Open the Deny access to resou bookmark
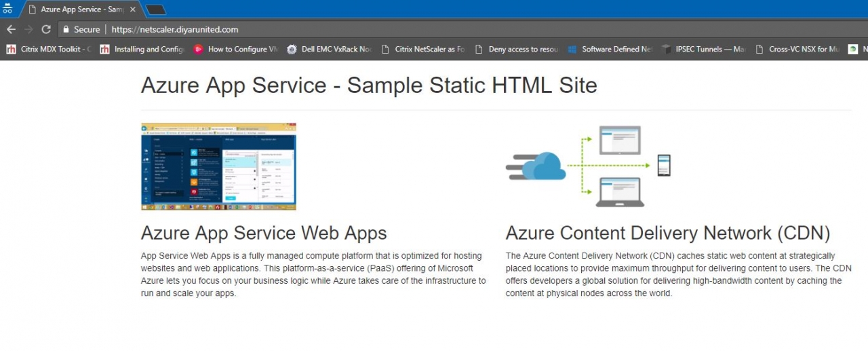The width and height of the screenshot is (868, 351). (516, 49)
